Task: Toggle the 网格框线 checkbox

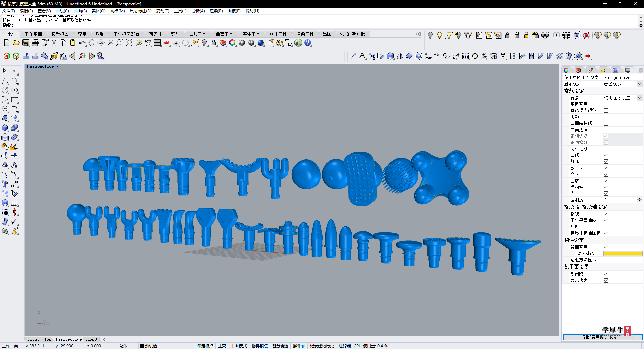Action: [x=606, y=149]
